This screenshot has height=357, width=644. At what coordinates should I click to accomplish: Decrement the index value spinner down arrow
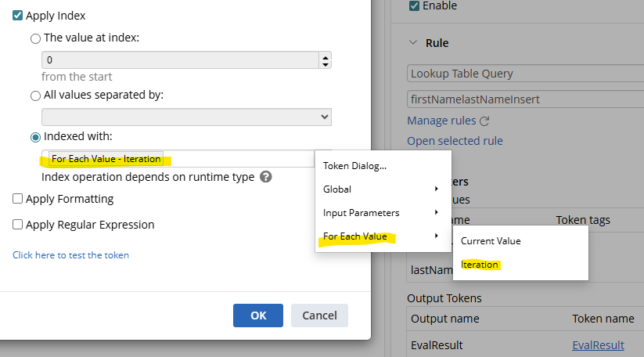[x=326, y=64]
